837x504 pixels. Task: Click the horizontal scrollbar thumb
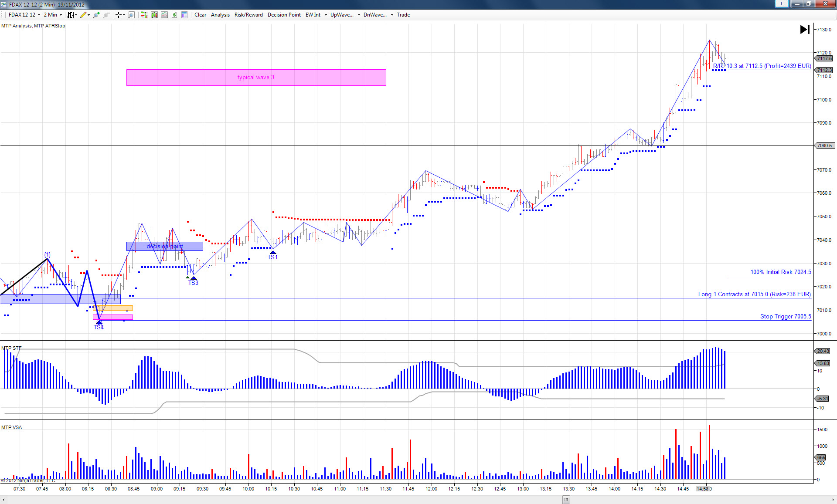point(566,500)
